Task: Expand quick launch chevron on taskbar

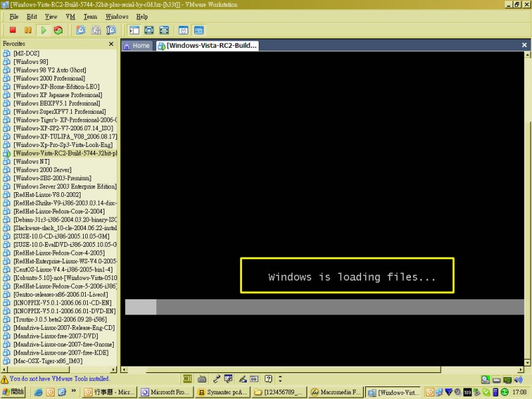Action: pyautogui.click(x=74, y=391)
